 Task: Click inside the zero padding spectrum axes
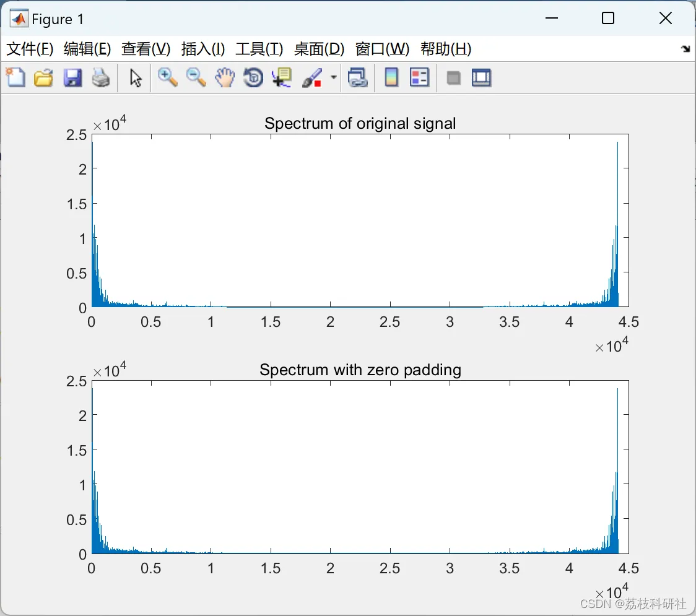coord(360,467)
